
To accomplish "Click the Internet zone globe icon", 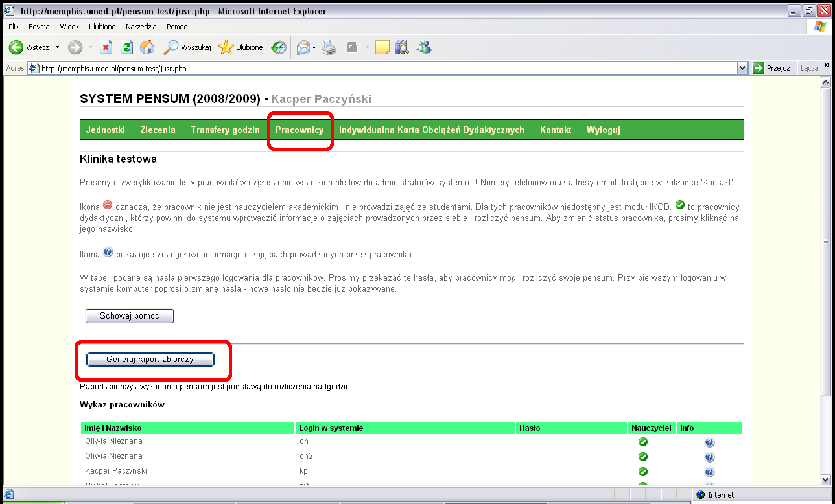I will point(700,495).
